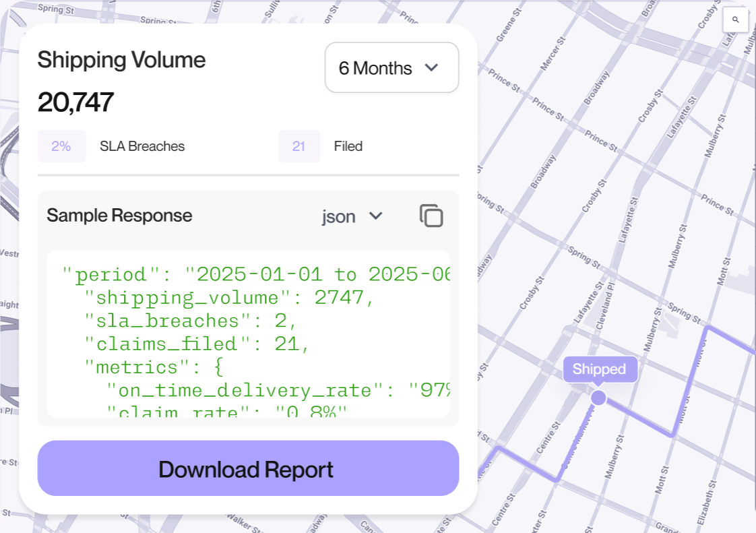Click the 2% SLA breaches badge
The width and height of the screenshot is (756, 533).
(61, 146)
